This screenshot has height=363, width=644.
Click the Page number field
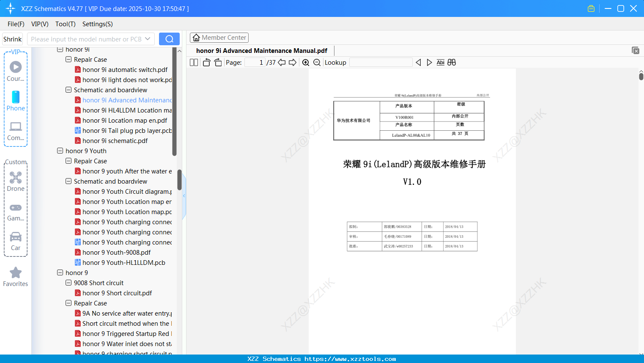tap(254, 63)
